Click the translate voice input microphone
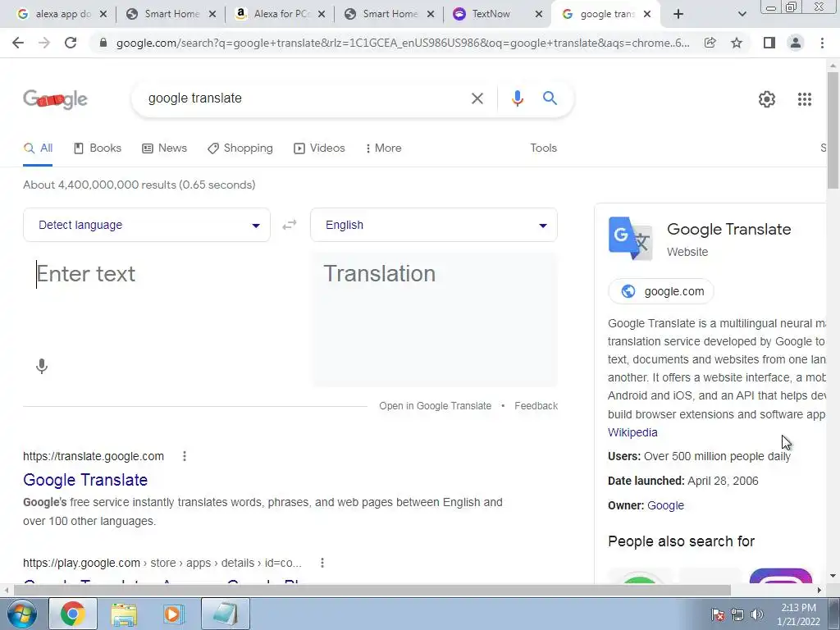840x630 pixels. 42,367
